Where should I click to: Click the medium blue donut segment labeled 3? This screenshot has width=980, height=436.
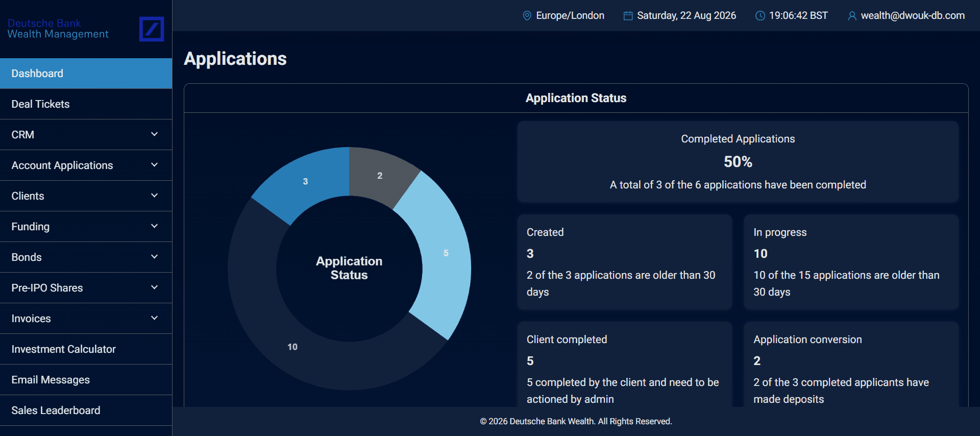305,181
